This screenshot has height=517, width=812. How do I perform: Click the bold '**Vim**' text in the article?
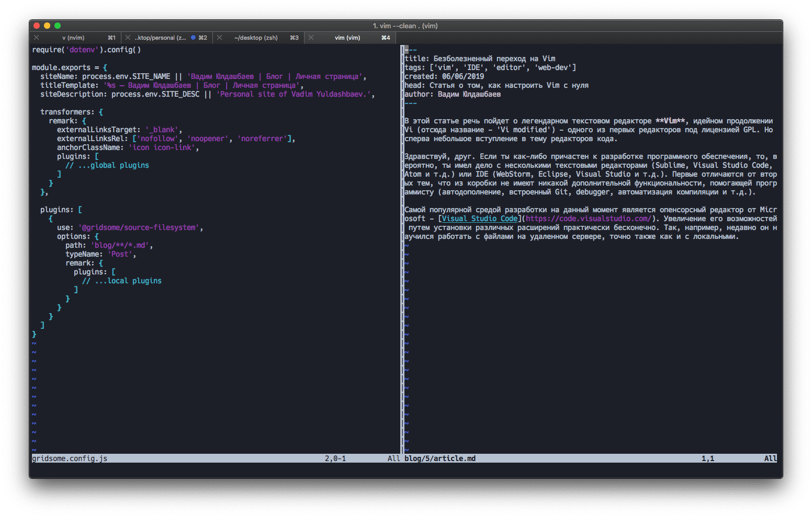coord(670,121)
